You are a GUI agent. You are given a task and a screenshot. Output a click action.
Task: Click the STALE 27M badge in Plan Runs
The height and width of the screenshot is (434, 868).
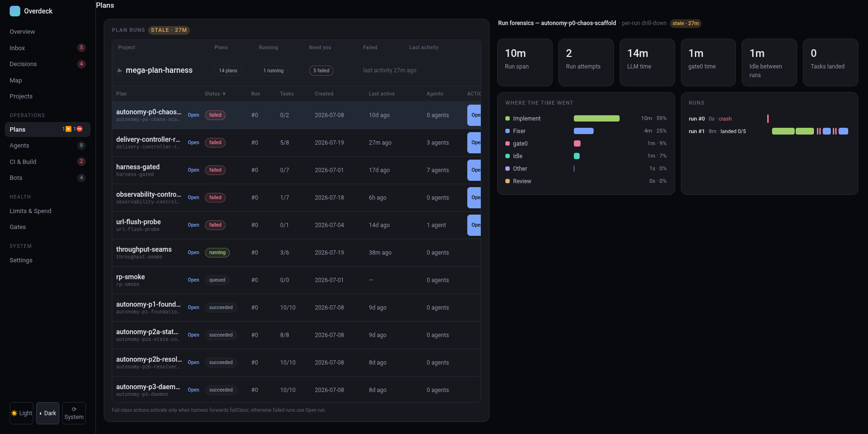click(169, 30)
